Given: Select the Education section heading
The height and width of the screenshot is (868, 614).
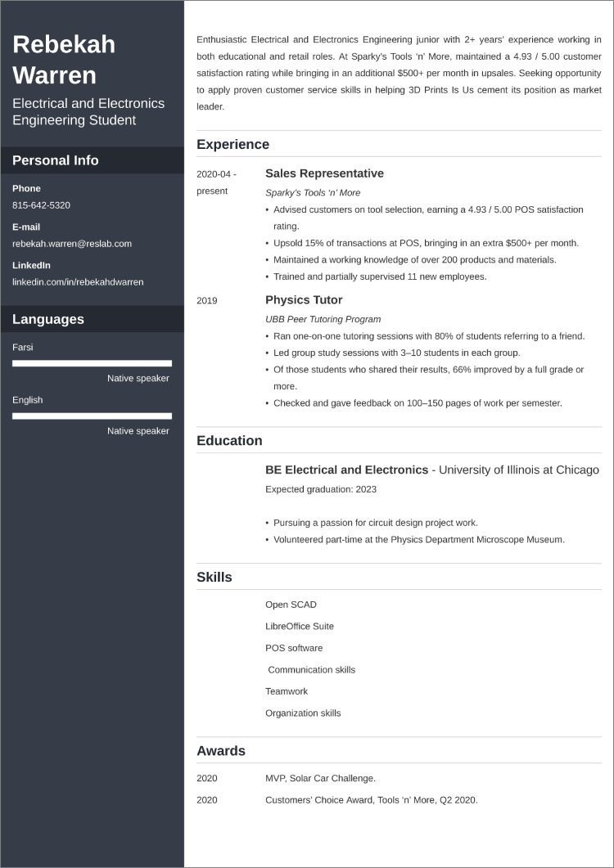Looking at the screenshot, I should pyautogui.click(x=229, y=441).
